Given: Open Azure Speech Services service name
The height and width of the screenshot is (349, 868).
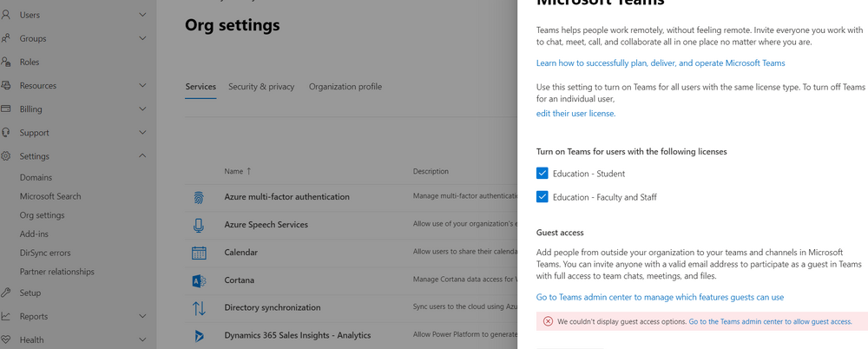Looking at the screenshot, I should (266, 224).
